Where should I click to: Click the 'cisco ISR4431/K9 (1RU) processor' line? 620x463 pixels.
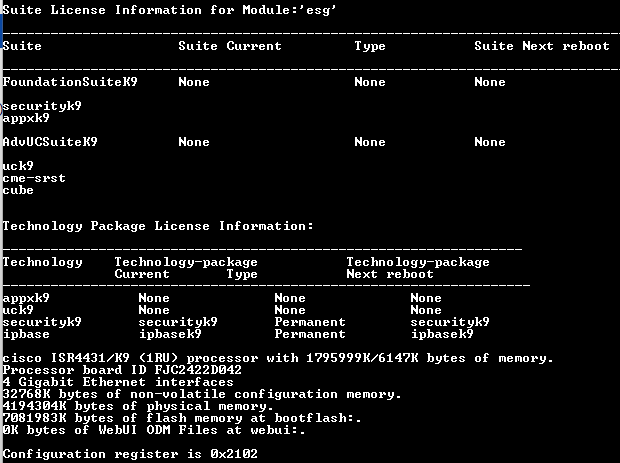tap(278, 358)
